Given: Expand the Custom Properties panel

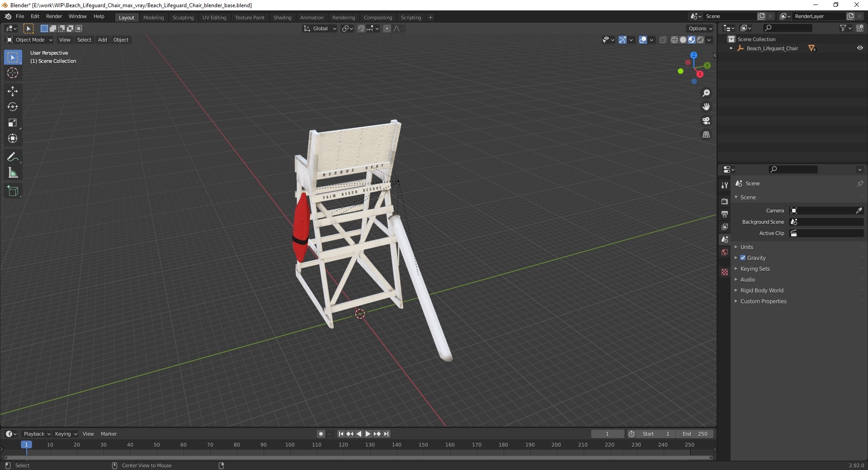Looking at the screenshot, I should coord(763,301).
